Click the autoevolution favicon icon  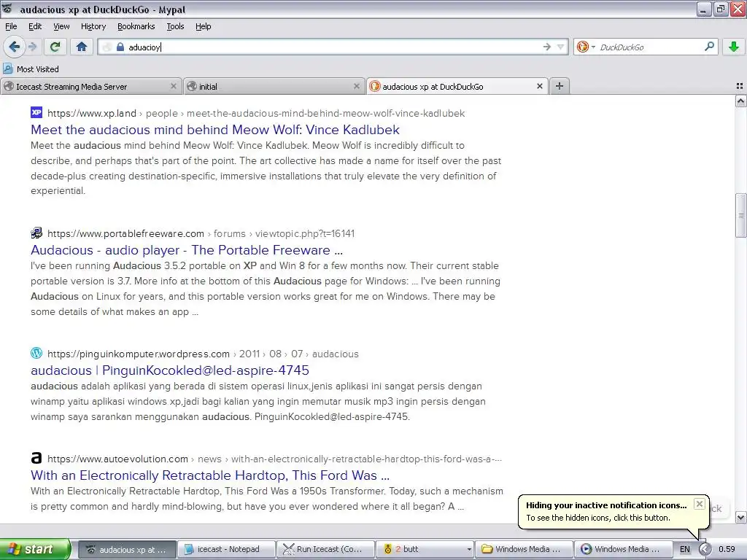point(36,458)
